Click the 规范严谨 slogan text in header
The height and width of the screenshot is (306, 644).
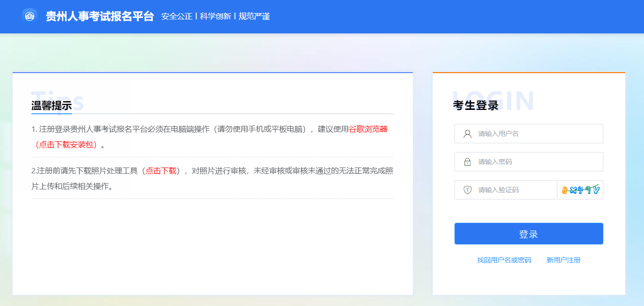pos(254,16)
